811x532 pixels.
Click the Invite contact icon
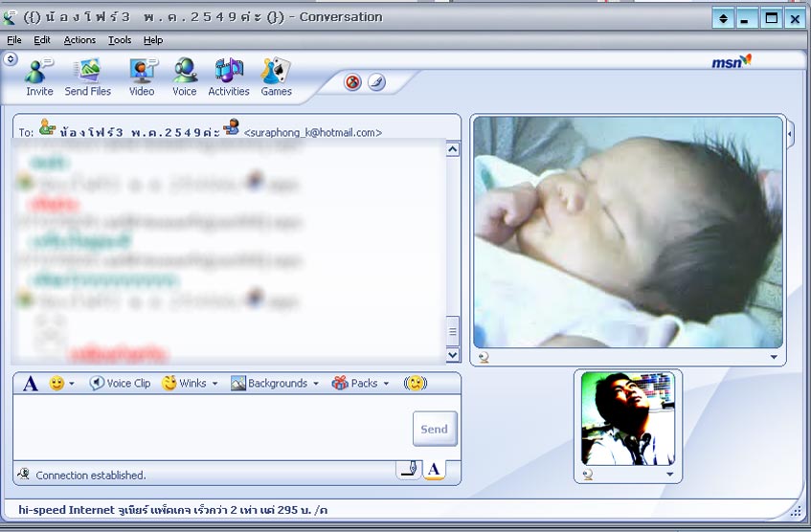(39, 77)
